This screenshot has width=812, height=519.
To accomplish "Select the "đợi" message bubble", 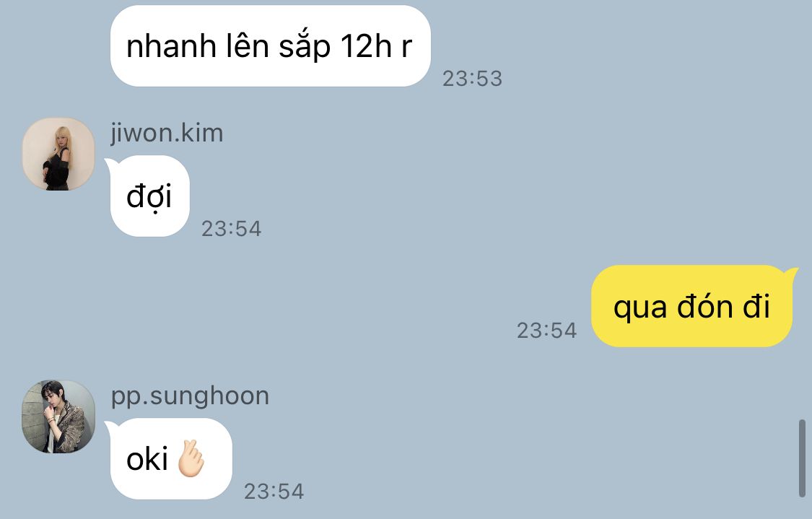I will point(149,196).
